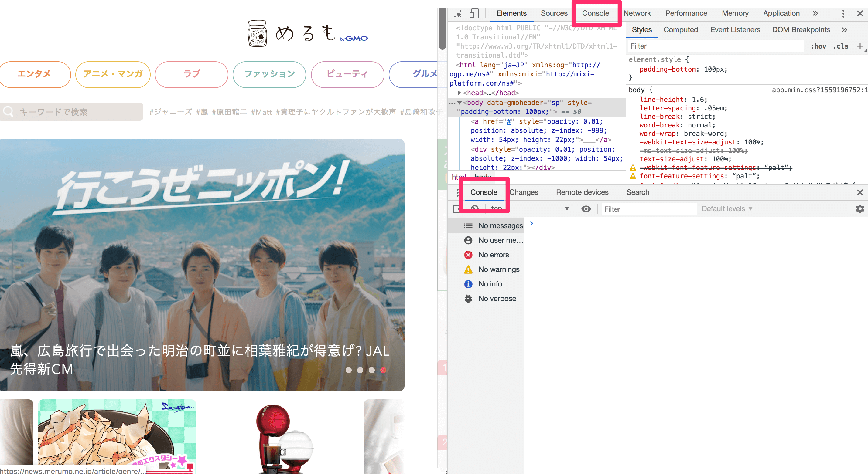This screenshot has width=868, height=474.
Task: Select the inspect element cursor icon
Action: pyautogui.click(x=458, y=13)
